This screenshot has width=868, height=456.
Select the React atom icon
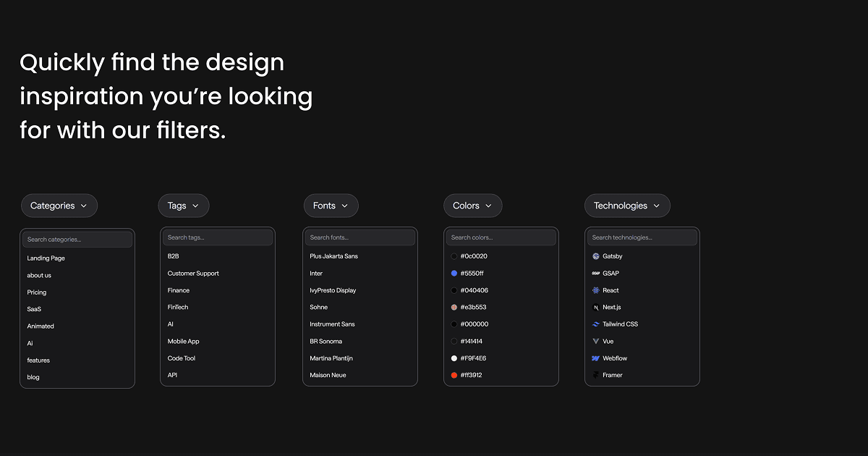click(x=596, y=290)
